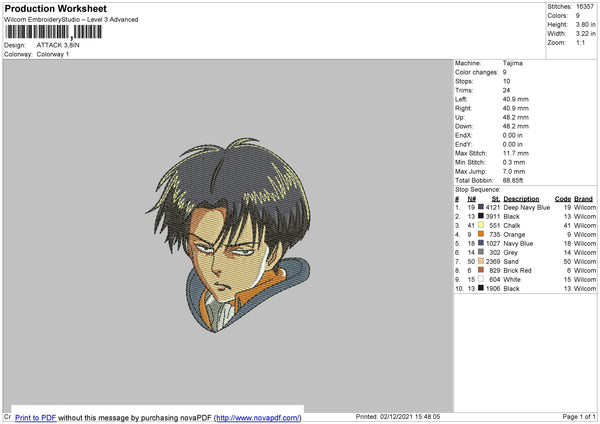Click the 'Wilcom EmbroideryStudio – Level 3 Advanced' text
600x424 pixels.
pyautogui.click(x=71, y=20)
